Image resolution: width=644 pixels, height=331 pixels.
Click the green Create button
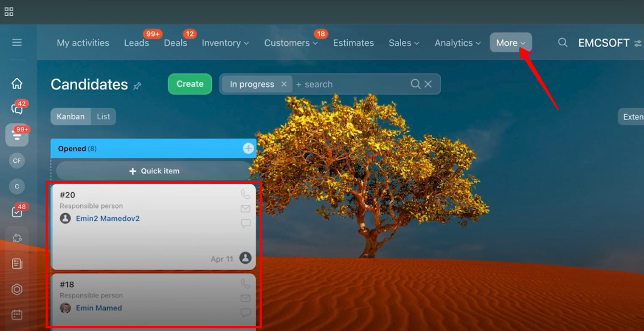pyautogui.click(x=190, y=84)
